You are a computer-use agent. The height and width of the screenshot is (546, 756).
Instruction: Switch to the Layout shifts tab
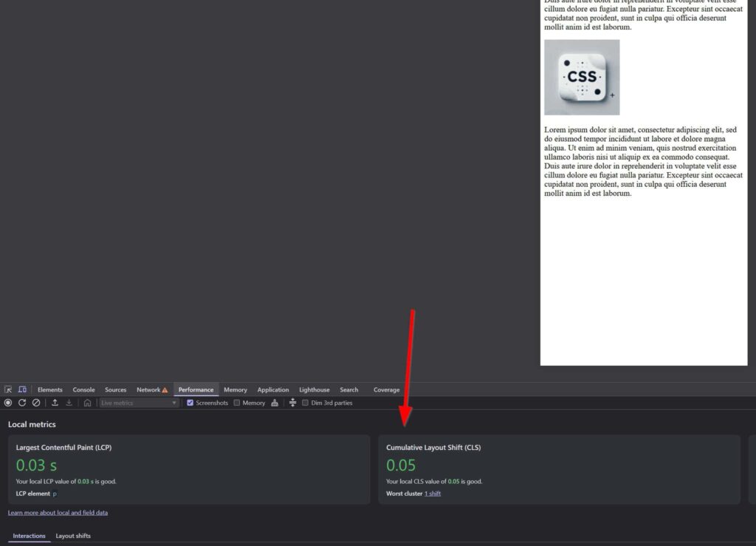pyautogui.click(x=73, y=536)
